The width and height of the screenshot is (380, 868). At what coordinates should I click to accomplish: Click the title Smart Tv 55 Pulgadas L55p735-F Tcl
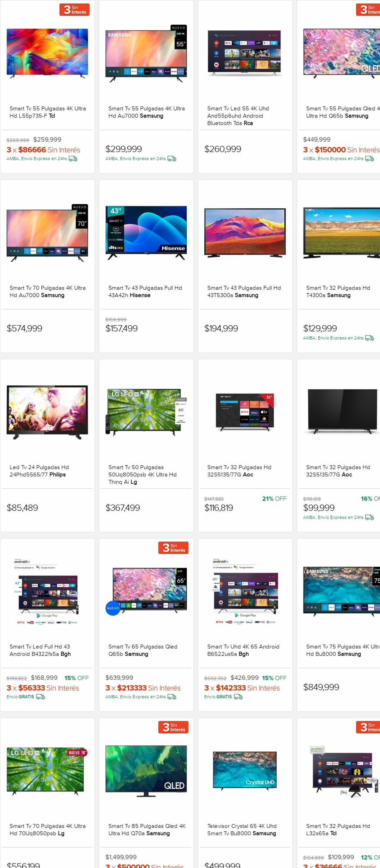47,112
